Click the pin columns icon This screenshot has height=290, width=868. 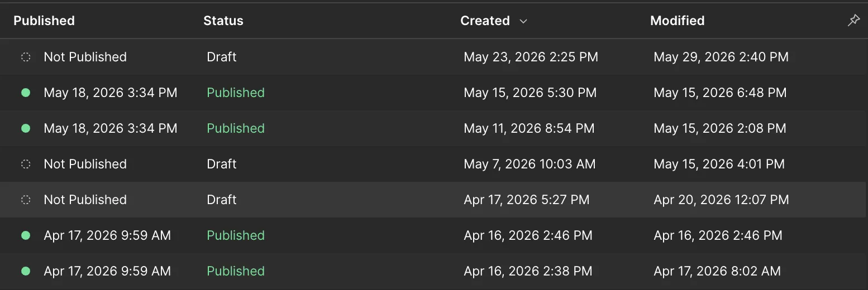853,21
